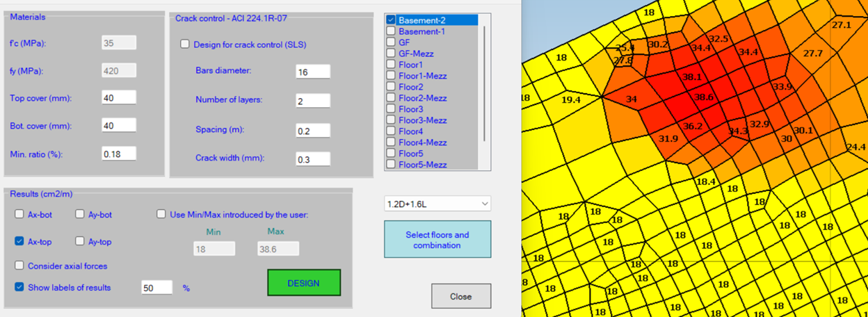The width and height of the screenshot is (868, 317).
Task: Click the 30.2 labeled mesh element
Action: pyautogui.click(x=658, y=44)
